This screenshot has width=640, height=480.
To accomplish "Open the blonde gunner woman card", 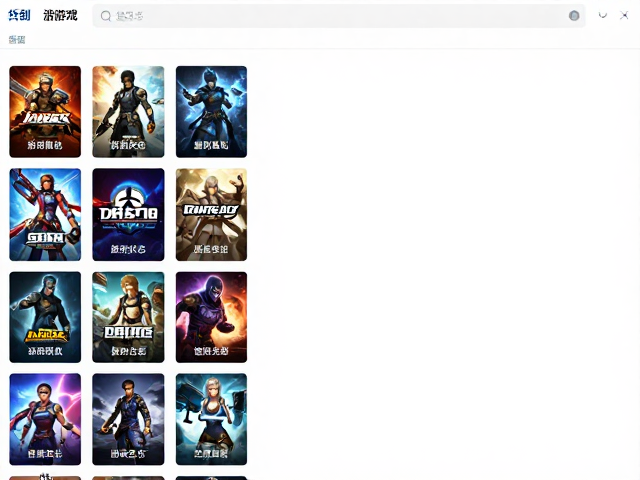I will click(211, 419).
